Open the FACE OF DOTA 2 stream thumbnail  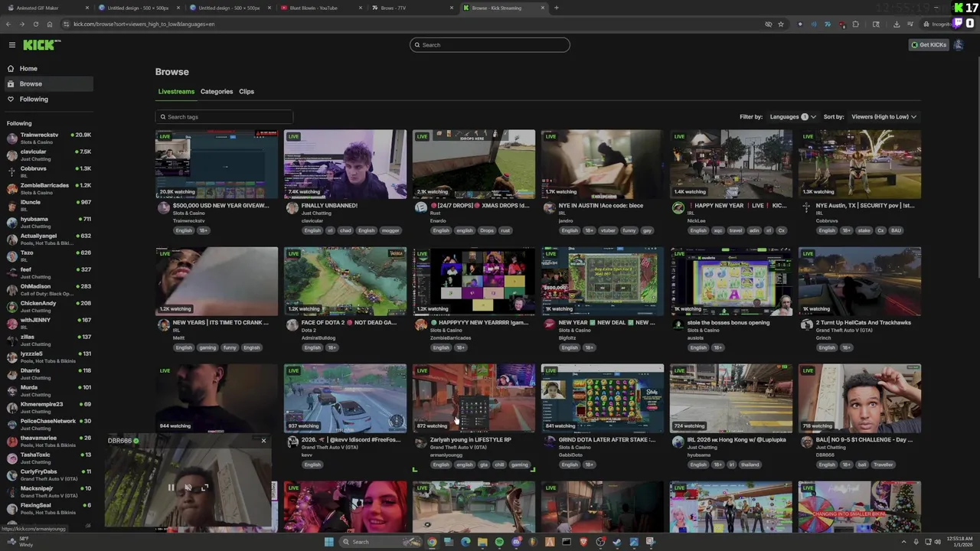click(345, 281)
